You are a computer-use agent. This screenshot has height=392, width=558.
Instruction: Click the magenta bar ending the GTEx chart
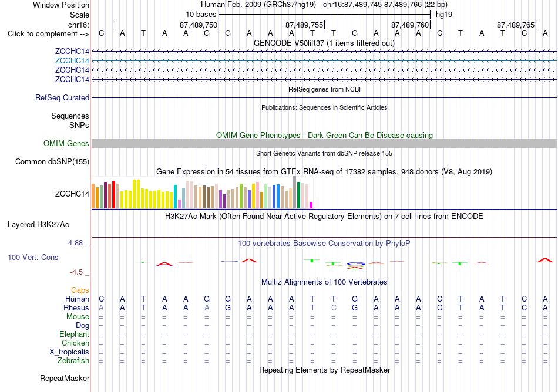(311, 205)
